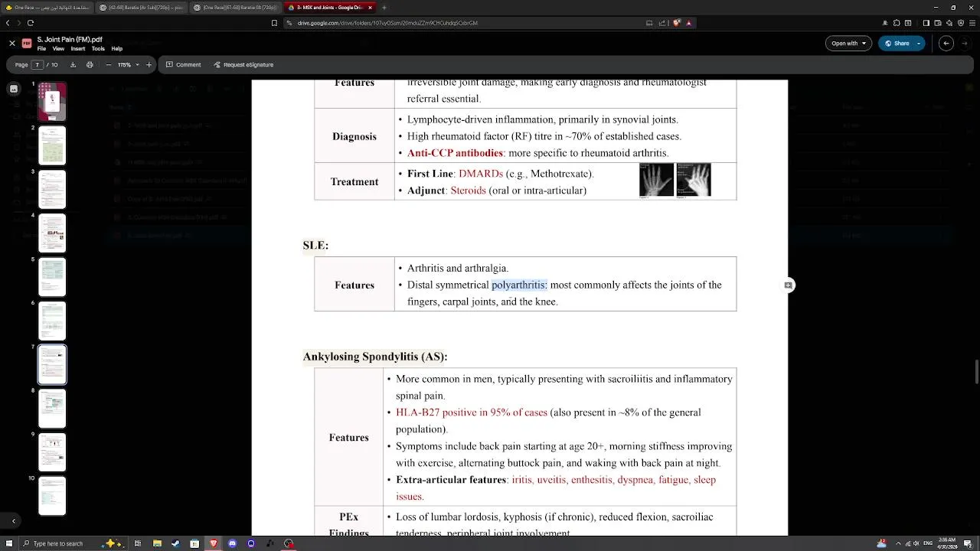Open the Brave VPN shield icon

[x=959, y=23]
